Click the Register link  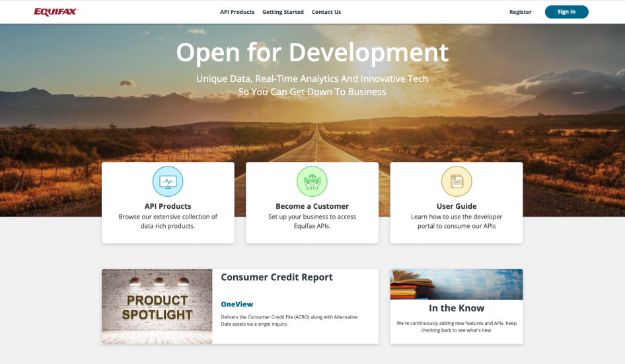pos(520,12)
